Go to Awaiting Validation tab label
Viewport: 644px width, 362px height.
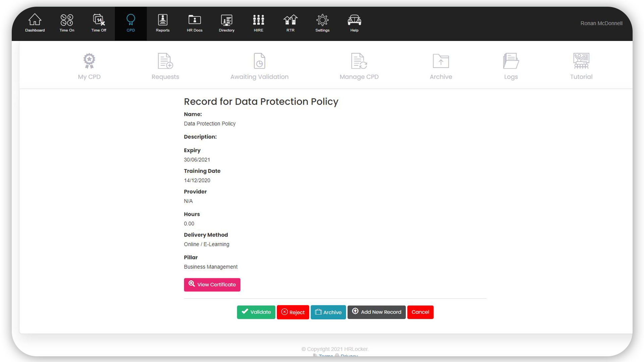pyautogui.click(x=259, y=77)
